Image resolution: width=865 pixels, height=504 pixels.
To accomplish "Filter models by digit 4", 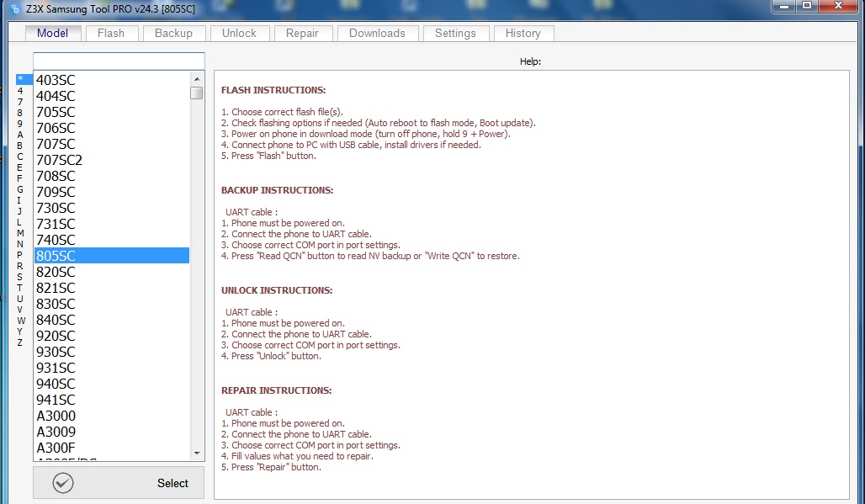I will pos(20,91).
